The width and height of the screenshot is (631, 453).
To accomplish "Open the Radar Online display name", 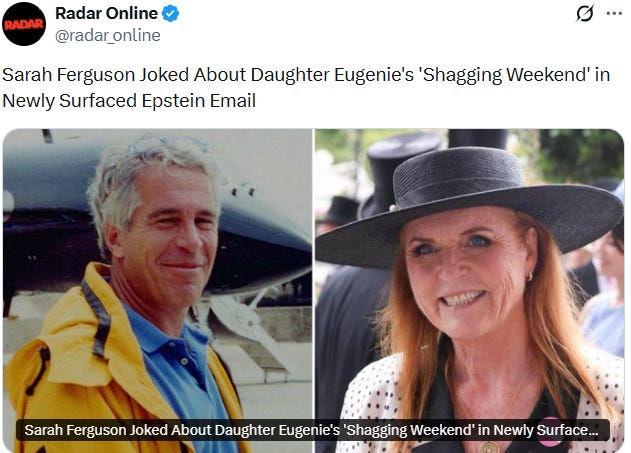I will pos(106,13).
